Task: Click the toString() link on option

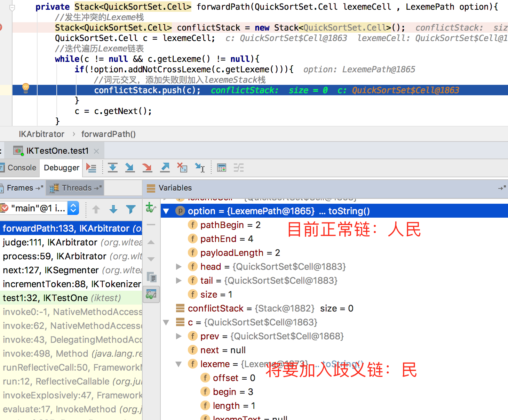Action: (349, 211)
